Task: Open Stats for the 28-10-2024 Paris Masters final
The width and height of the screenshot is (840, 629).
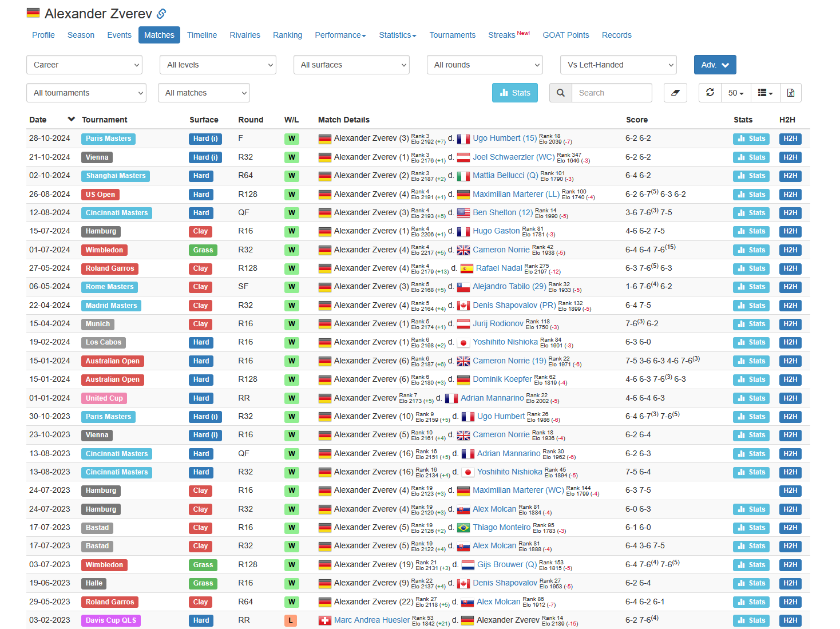Action: click(x=751, y=139)
